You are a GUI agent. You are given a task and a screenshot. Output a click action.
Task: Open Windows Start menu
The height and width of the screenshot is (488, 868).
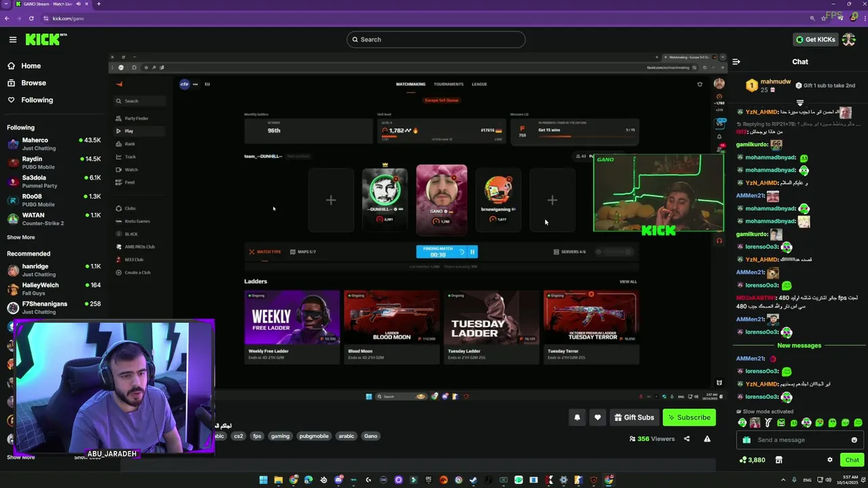pyautogui.click(x=263, y=480)
